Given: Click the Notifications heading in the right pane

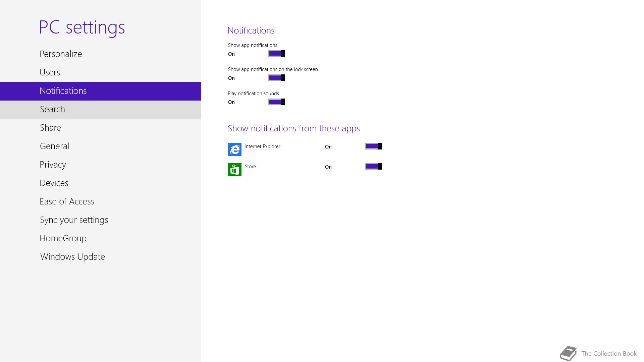Looking at the screenshot, I should click(x=251, y=31).
